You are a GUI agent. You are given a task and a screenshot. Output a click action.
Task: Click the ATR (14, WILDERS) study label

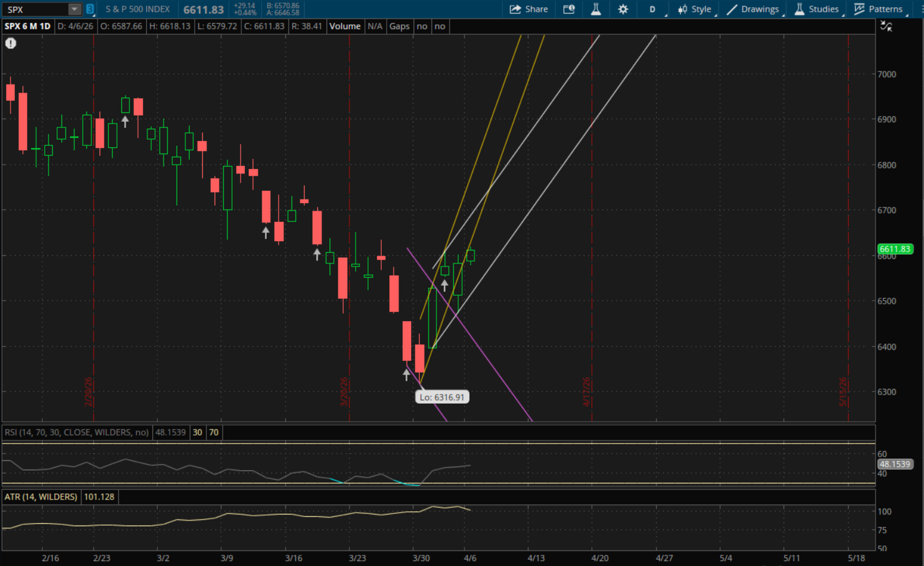tap(41, 497)
